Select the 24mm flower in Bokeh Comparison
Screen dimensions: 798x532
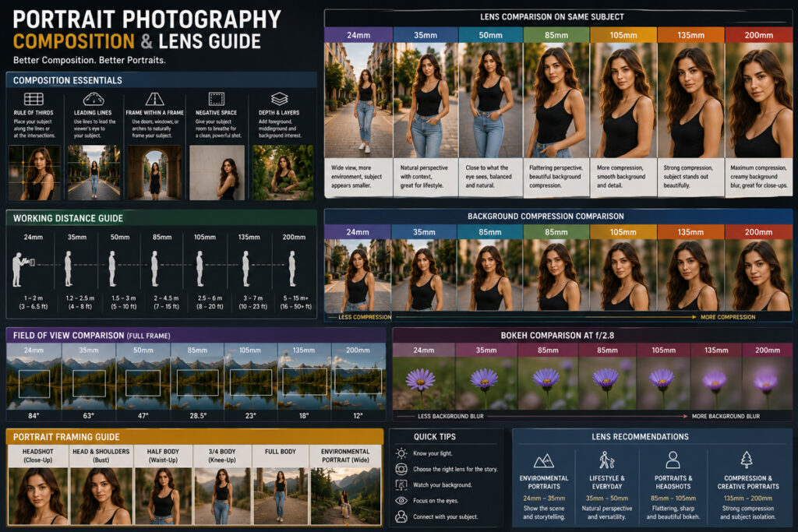pos(423,382)
